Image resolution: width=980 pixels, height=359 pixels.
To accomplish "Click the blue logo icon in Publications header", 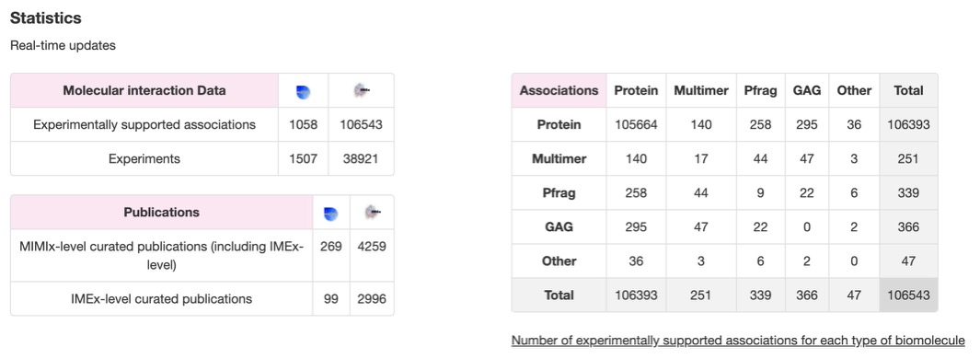I will pyautogui.click(x=330, y=214).
